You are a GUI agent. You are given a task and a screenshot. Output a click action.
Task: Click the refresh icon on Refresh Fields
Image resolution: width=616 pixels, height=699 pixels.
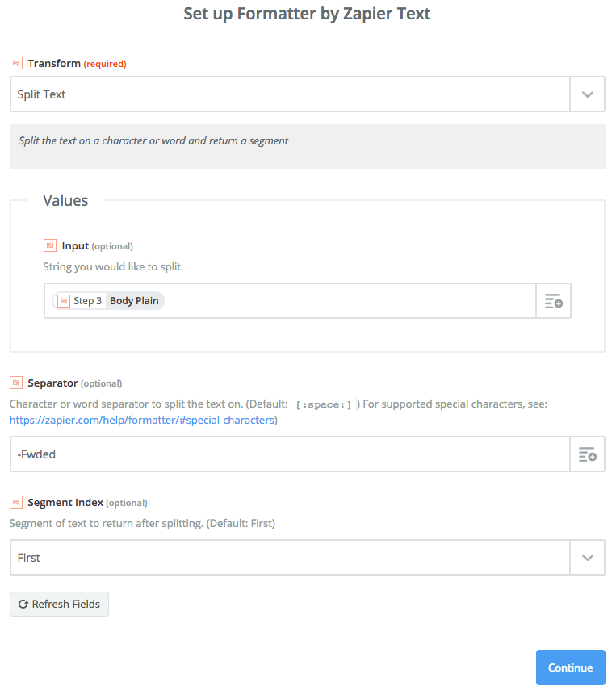(23, 604)
